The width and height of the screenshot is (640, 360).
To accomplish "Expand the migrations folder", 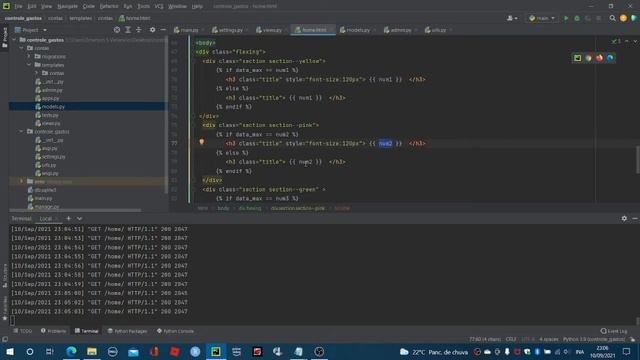I will coord(29,56).
